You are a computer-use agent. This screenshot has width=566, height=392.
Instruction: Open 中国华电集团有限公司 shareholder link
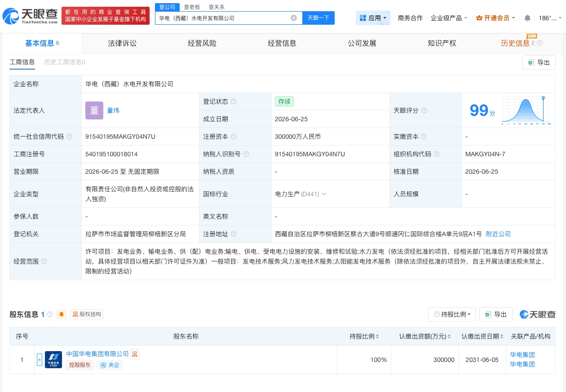click(97, 354)
